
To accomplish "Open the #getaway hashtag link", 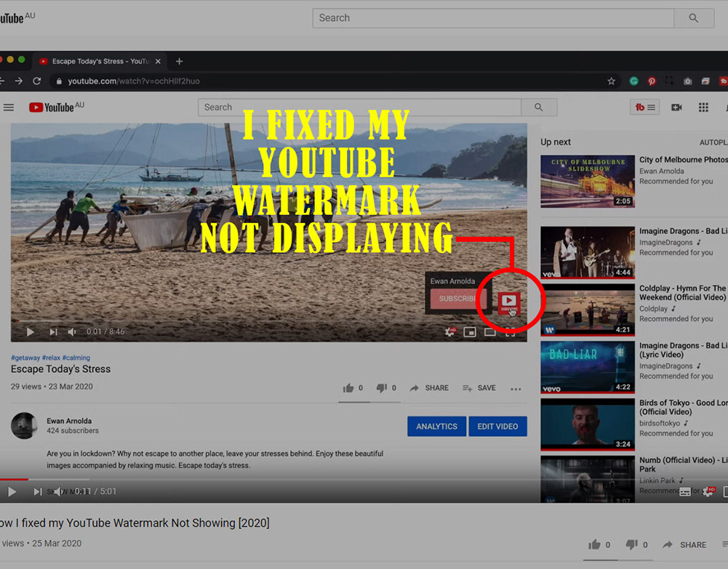I will pos(25,358).
